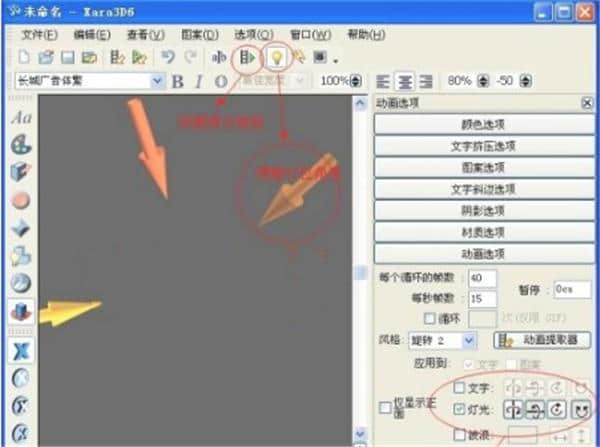Close the 动画选项 panel with X
Image resolution: width=600 pixels, height=447 pixels.
(587, 103)
